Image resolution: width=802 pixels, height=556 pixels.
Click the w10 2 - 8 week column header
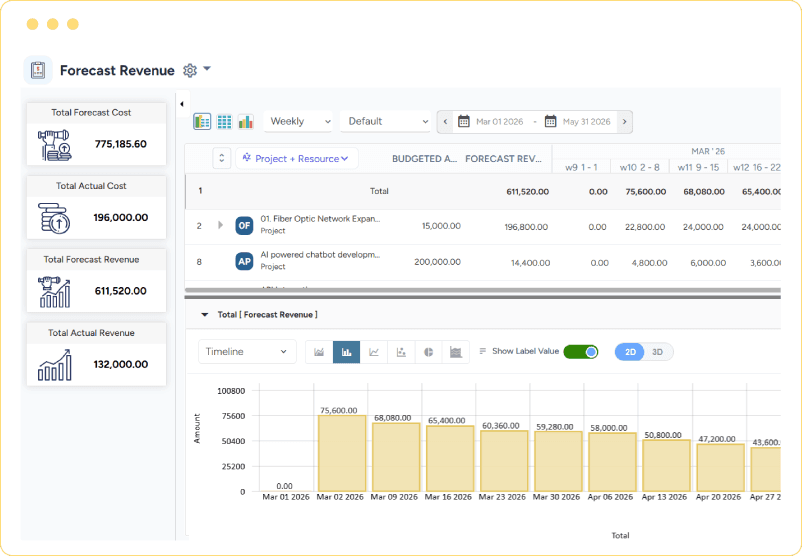pyautogui.click(x=639, y=167)
